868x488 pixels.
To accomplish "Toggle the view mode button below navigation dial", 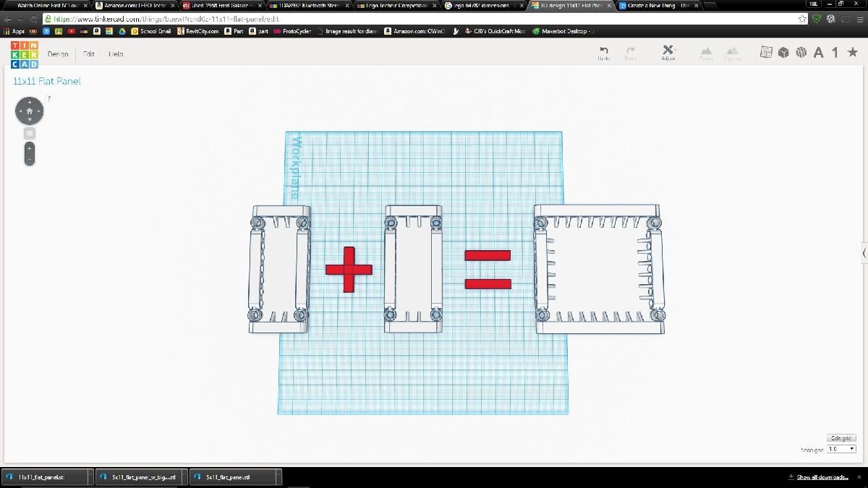I will pos(30,134).
